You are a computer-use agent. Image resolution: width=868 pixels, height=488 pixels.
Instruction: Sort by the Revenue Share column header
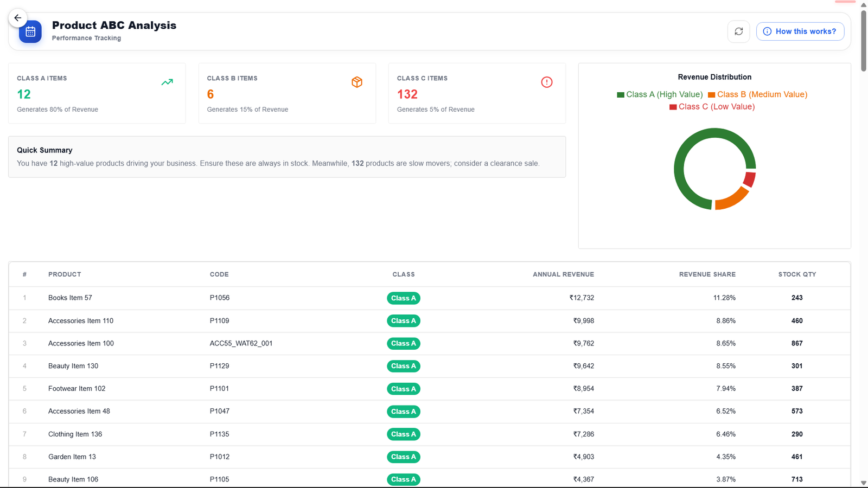pyautogui.click(x=707, y=274)
